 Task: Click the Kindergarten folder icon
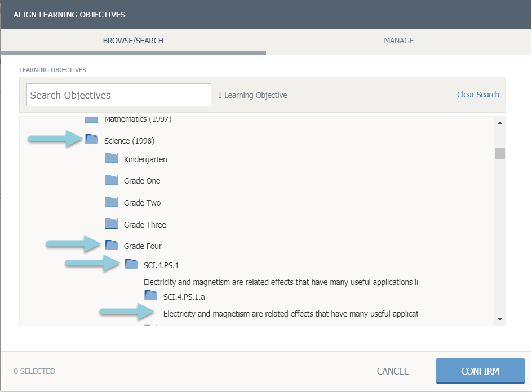[111, 159]
